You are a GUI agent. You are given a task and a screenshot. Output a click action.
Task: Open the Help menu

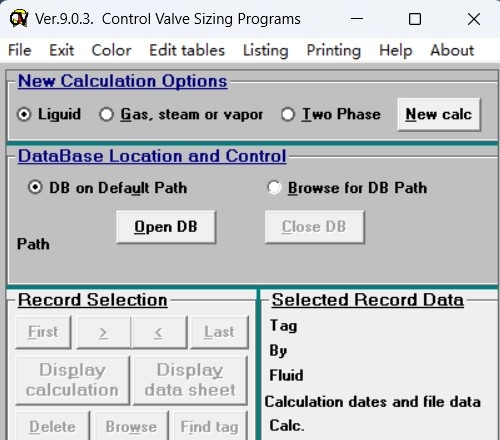(396, 50)
